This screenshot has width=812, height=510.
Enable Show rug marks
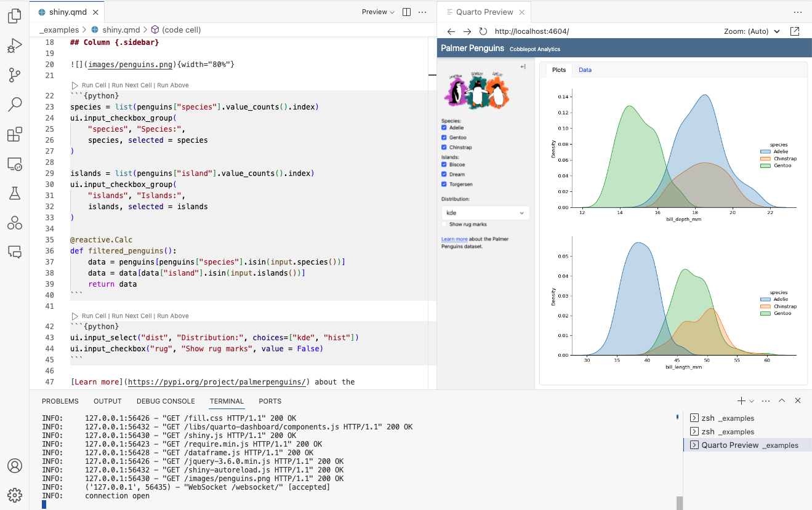(444, 223)
